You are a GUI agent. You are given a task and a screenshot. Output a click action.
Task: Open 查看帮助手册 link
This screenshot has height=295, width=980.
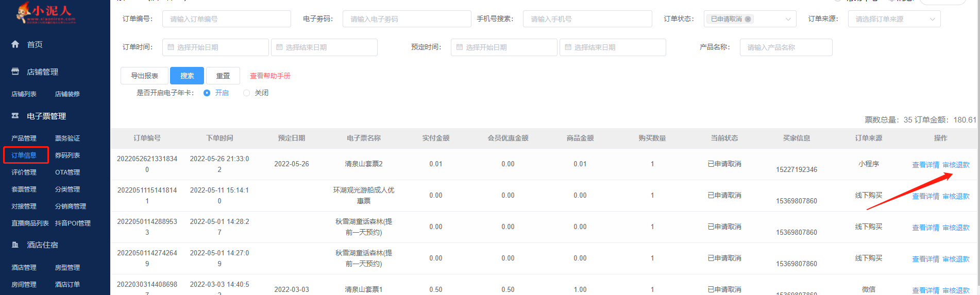coord(270,76)
